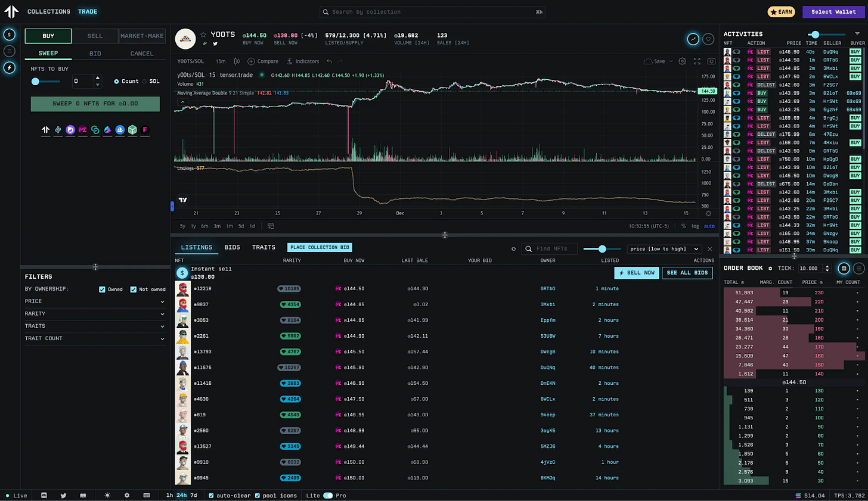
Task: Click the Select Wallet button
Action: (x=833, y=12)
